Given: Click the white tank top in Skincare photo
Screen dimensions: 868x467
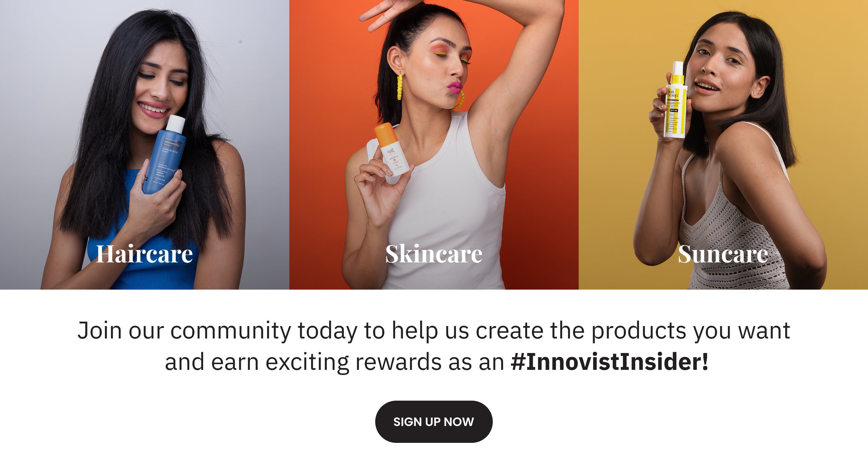Looking at the screenshot, I should tap(448, 209).
